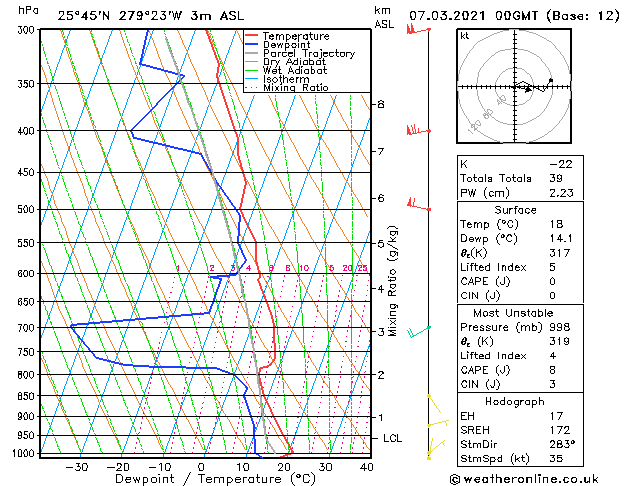
Task: Click the Mixing Ratio legend entry
Action: [x=287, y=87]
